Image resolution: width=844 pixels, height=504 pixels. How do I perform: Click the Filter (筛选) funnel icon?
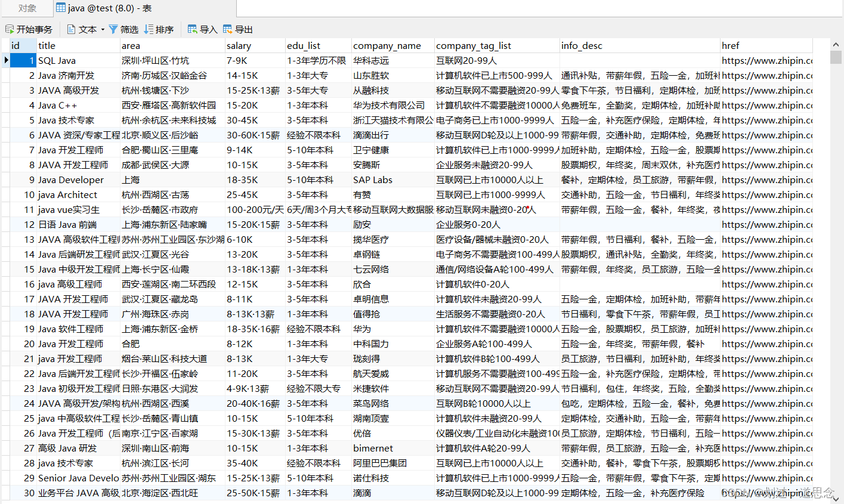pos(113,29)
